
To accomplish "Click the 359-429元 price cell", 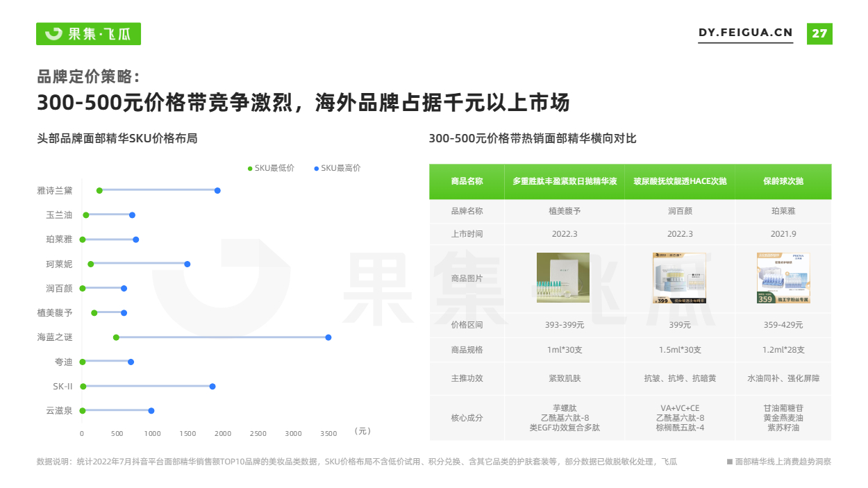I will click(x=783, y=325).
